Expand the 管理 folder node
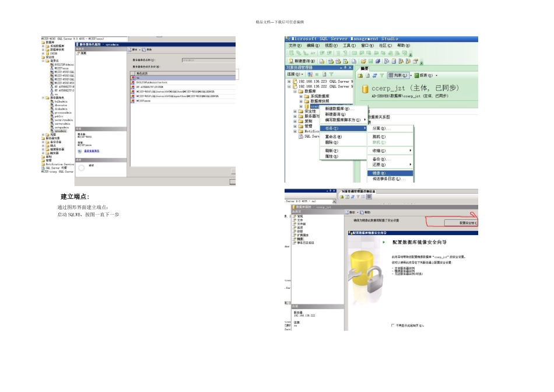Screen dimensions: 554x392 point(295,126)
